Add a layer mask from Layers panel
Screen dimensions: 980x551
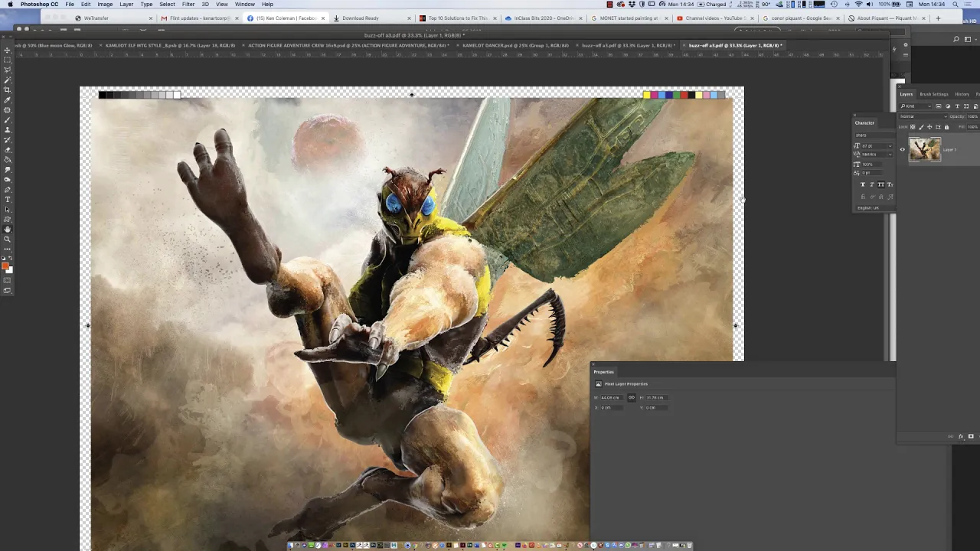[971, 436]
